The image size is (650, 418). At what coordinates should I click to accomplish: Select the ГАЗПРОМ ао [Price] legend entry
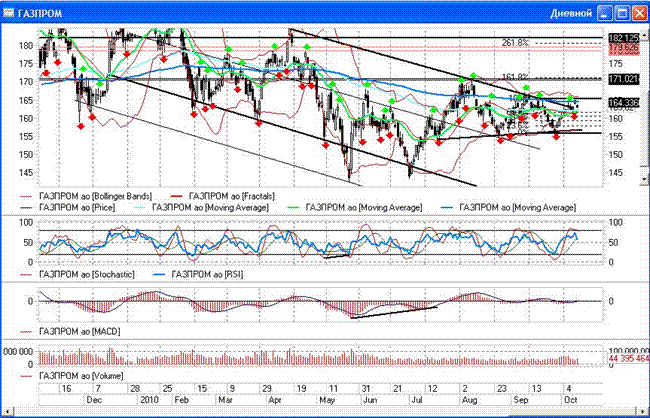68,207
